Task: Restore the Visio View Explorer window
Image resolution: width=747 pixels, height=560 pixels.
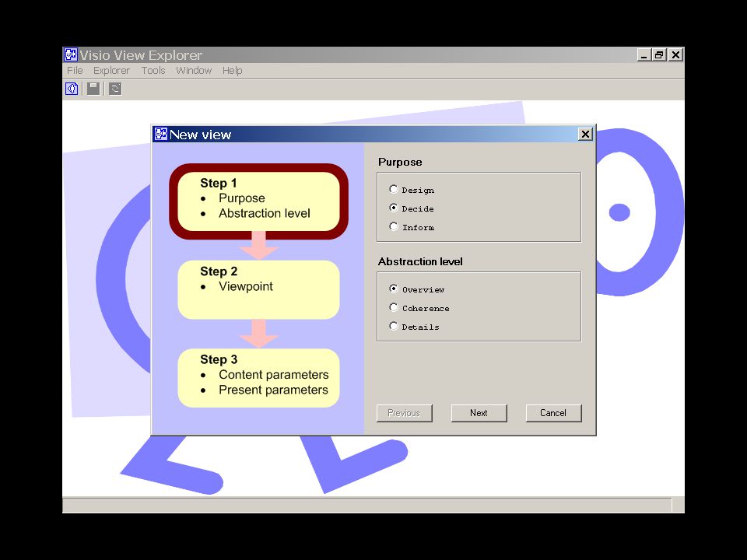Action: (x=659, y=55)
